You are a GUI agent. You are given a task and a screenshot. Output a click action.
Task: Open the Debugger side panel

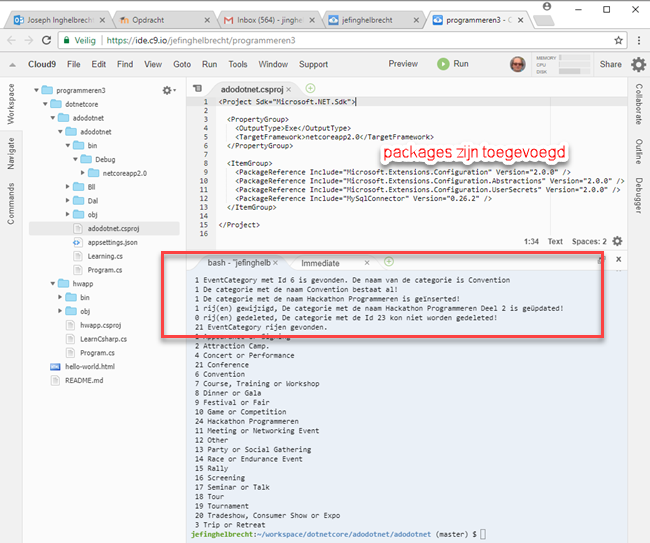coord(639,196)
